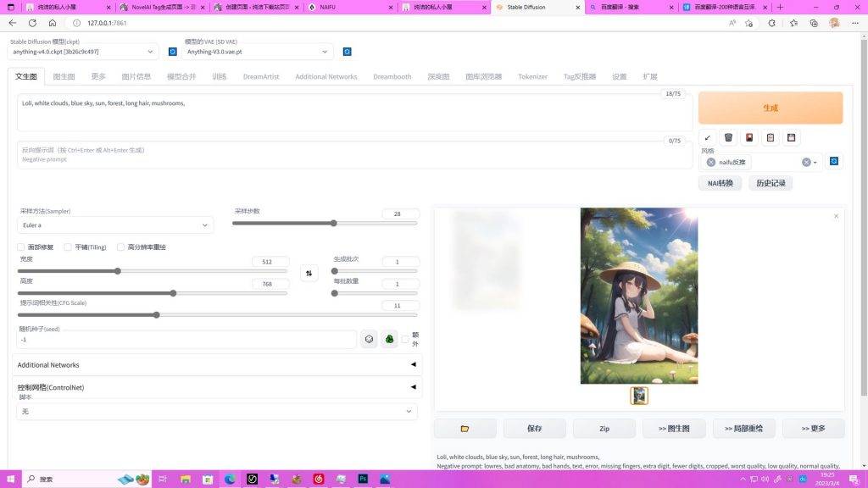Viewport: 868px width, 488px height.
Task: Open the SD VAE model dropdown
Action: coord(258,52)
